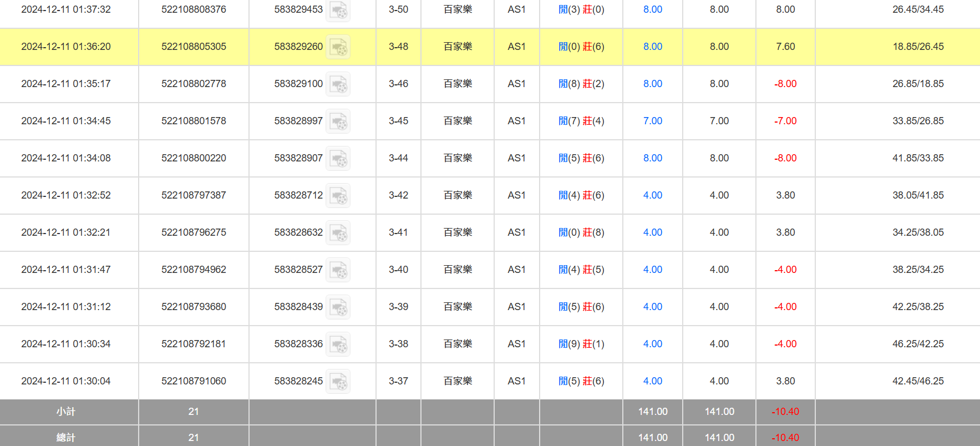
Task: Click replay icon beside 583828997
Action: [338, 121]
